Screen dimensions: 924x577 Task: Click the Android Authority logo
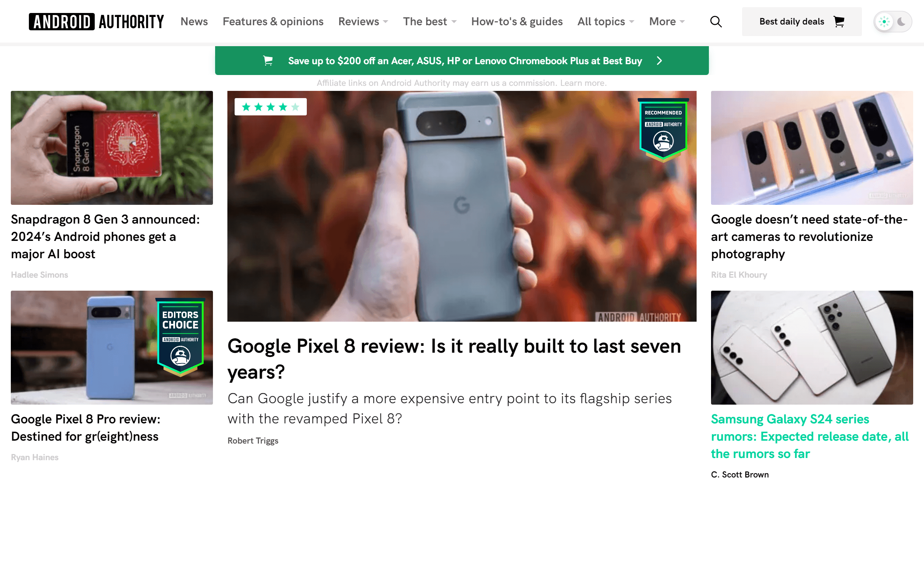(96, 22)
